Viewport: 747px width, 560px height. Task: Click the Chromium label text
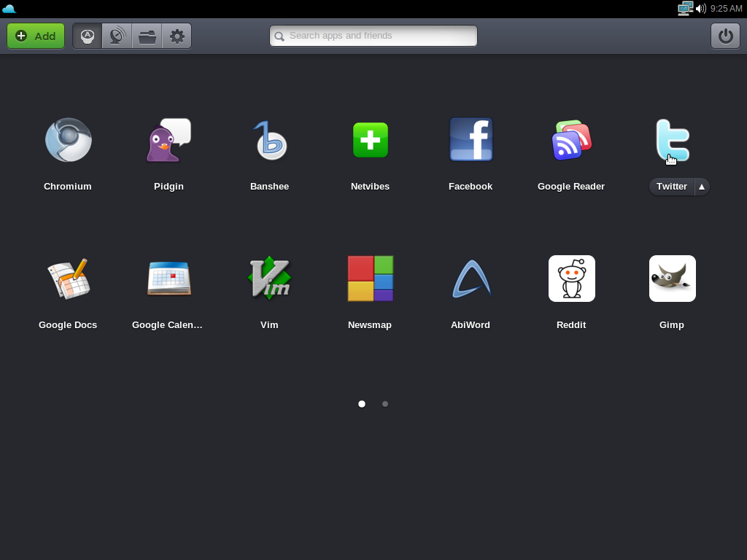68,187
